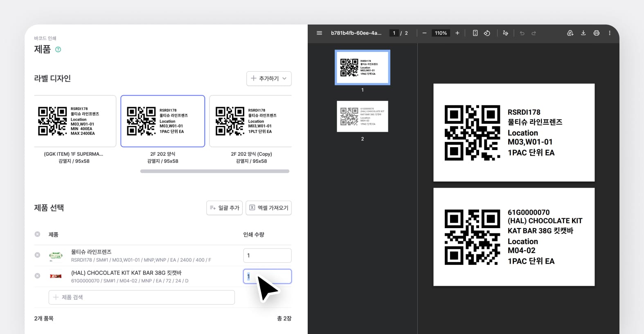Click the 총 2장 total count
644x334 pixels.
284,318
